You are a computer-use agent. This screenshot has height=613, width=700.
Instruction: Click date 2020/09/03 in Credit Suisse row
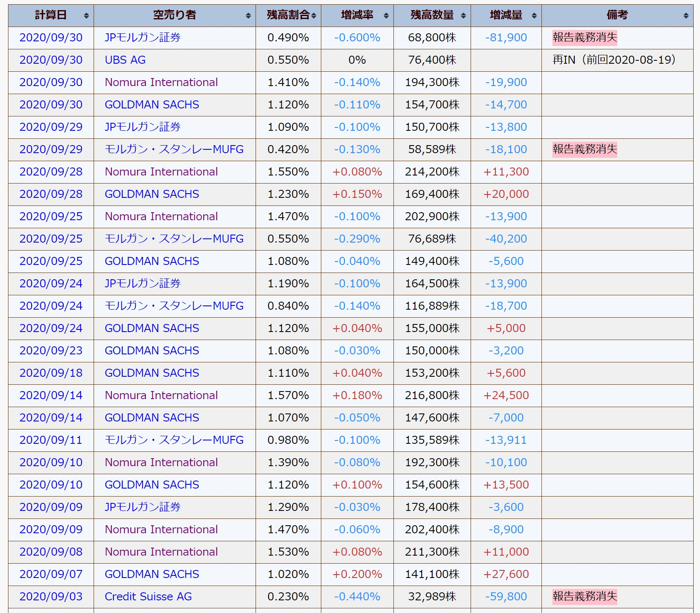pos(51,597)
